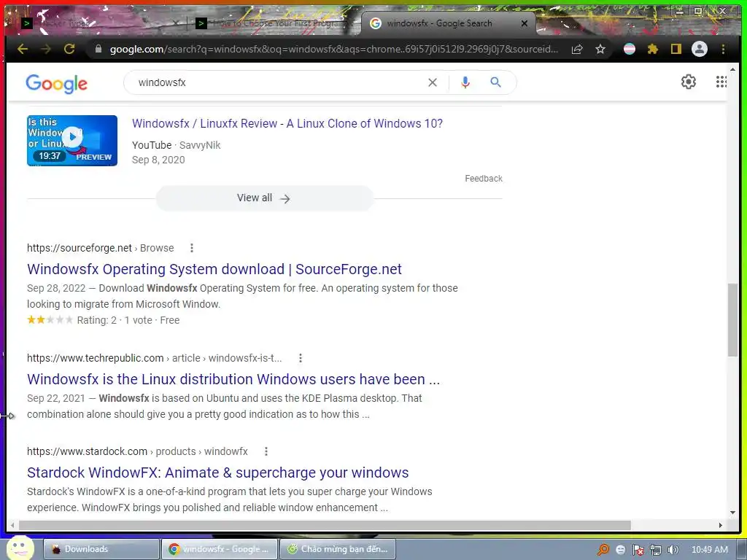Click the scroll up arrow
The height and width of the screenshot is (560, 747).
tap(732, 69)
